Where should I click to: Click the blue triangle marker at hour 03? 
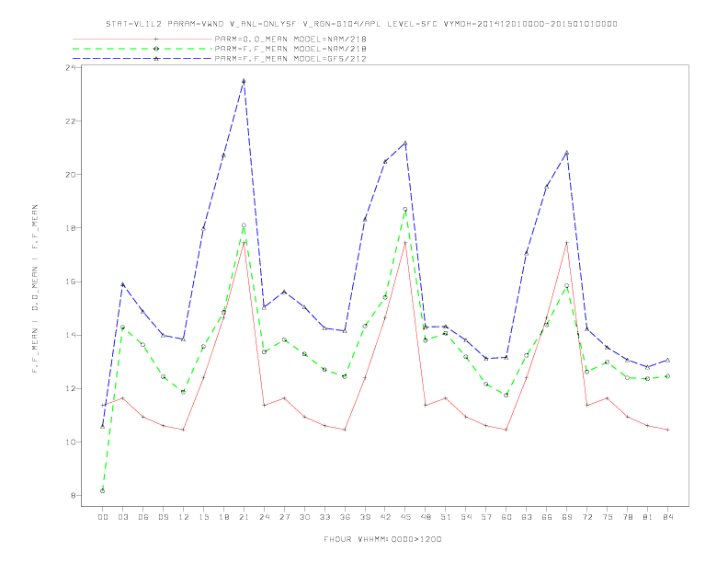[122, 284]
